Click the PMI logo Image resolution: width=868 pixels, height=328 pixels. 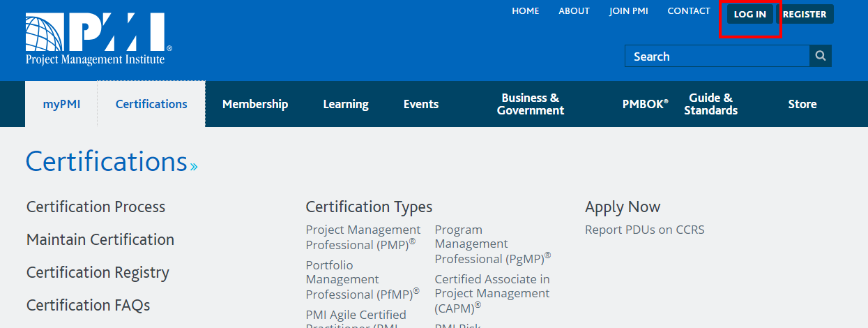tap(98, 39)
